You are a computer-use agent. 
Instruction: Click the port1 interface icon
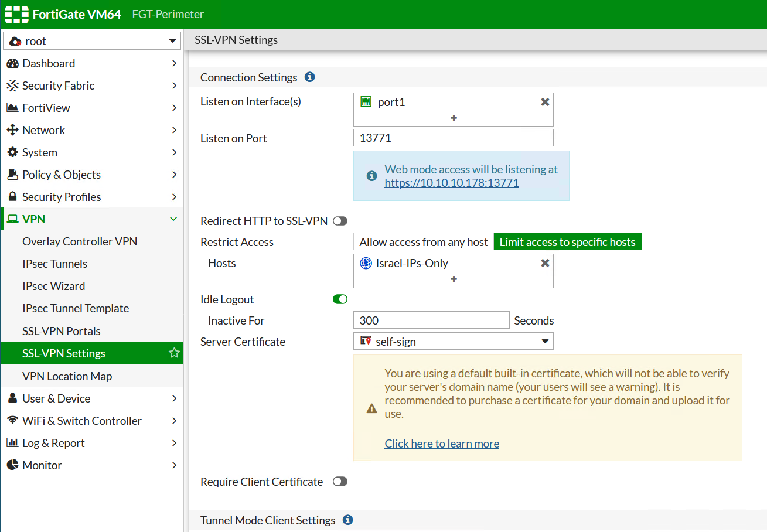click(x=366, y=102)
